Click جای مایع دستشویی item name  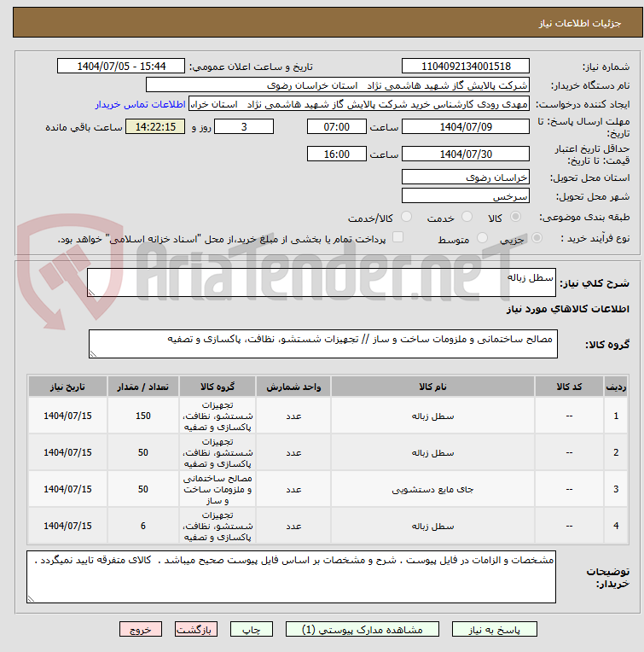click(432, 489)
